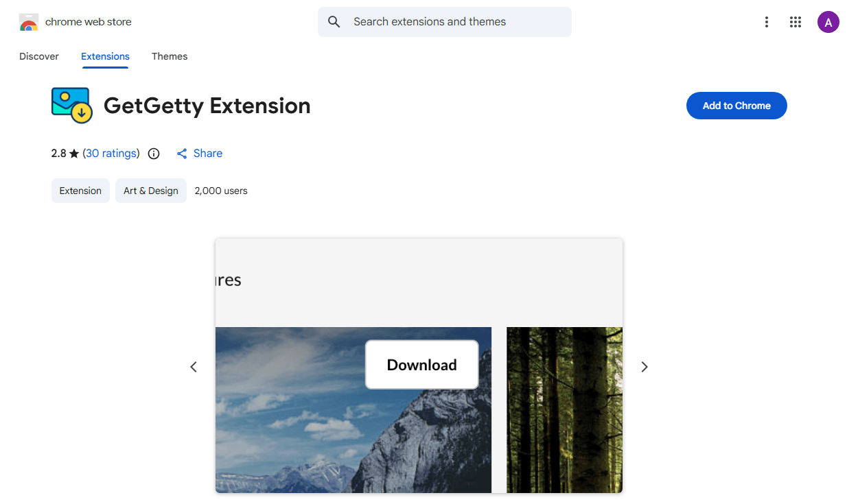Viewport: 847px width, 504px height.
Task: Go to the Discover tab
Action: pos(39,56)
